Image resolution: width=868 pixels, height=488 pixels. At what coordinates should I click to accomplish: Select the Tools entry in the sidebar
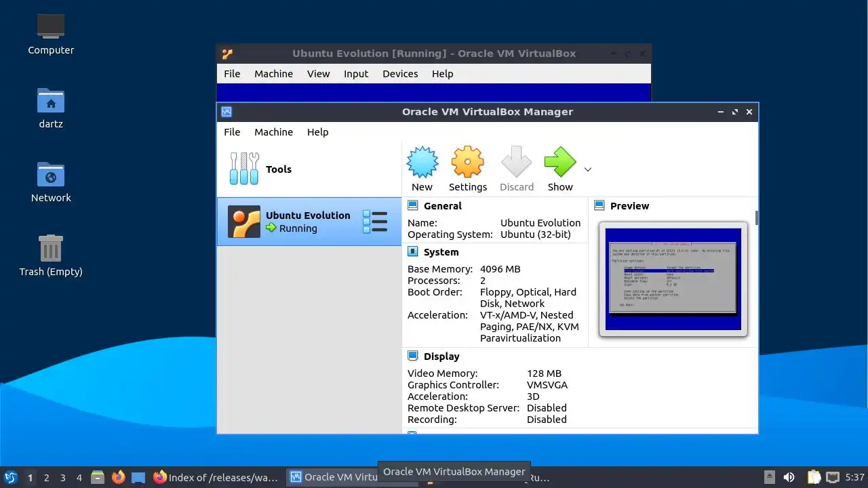309,169
